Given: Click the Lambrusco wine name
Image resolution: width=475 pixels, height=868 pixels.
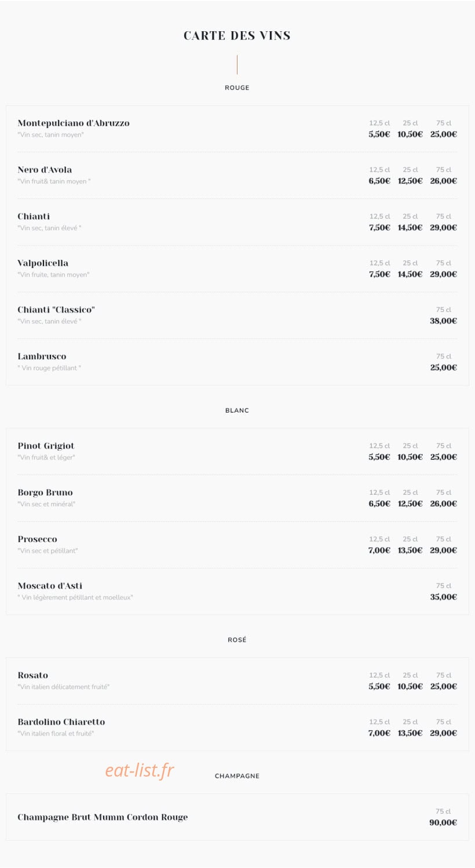Looking at the screenshot, I should pyautogui.click(x=42, y=356).
